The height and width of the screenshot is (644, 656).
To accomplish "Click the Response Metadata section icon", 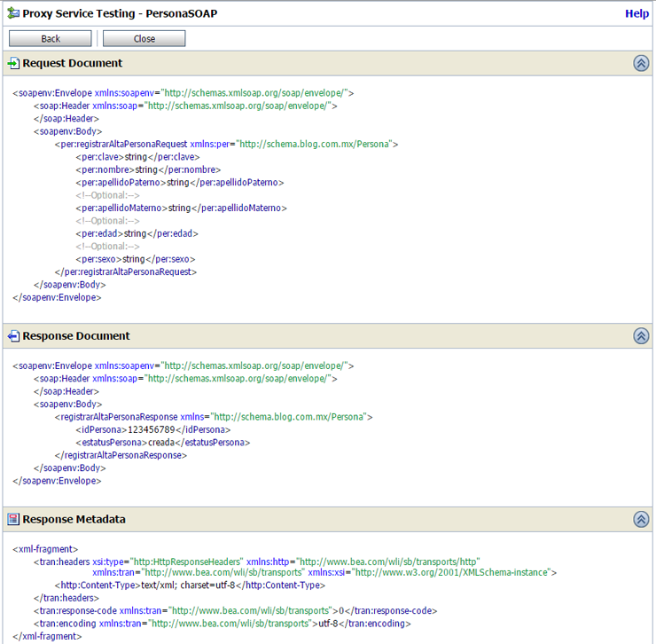I will 13,520.
